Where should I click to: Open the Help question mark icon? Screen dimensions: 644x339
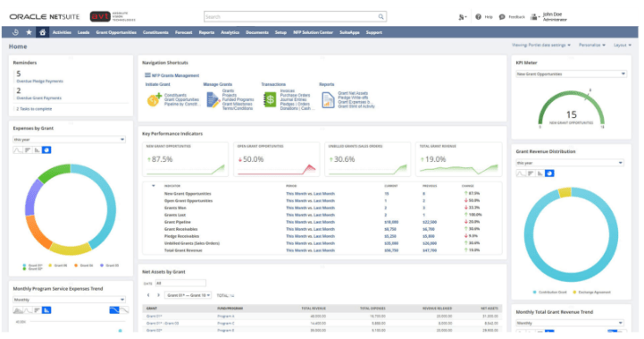478,17
